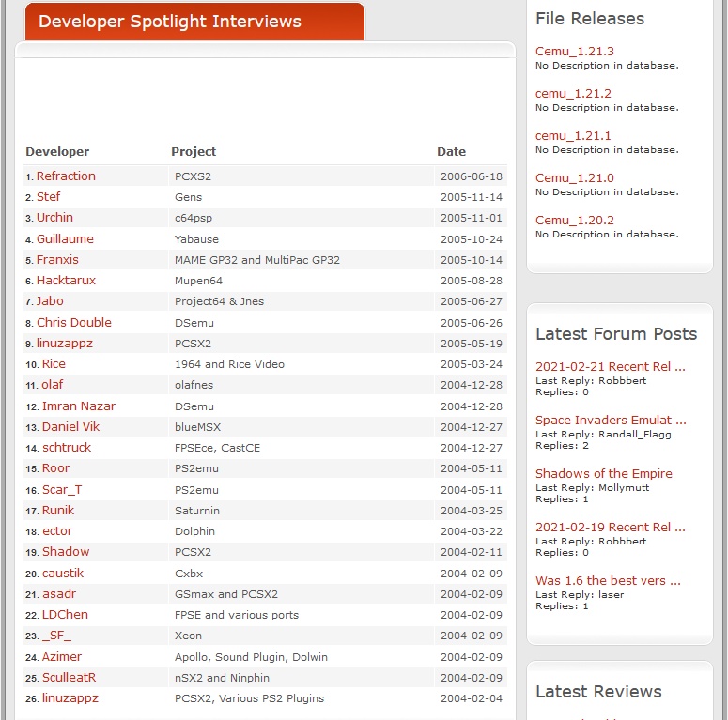Open the schtruck interview link
728x720 pixels.
pyautogui.click(x=67, y=448)
